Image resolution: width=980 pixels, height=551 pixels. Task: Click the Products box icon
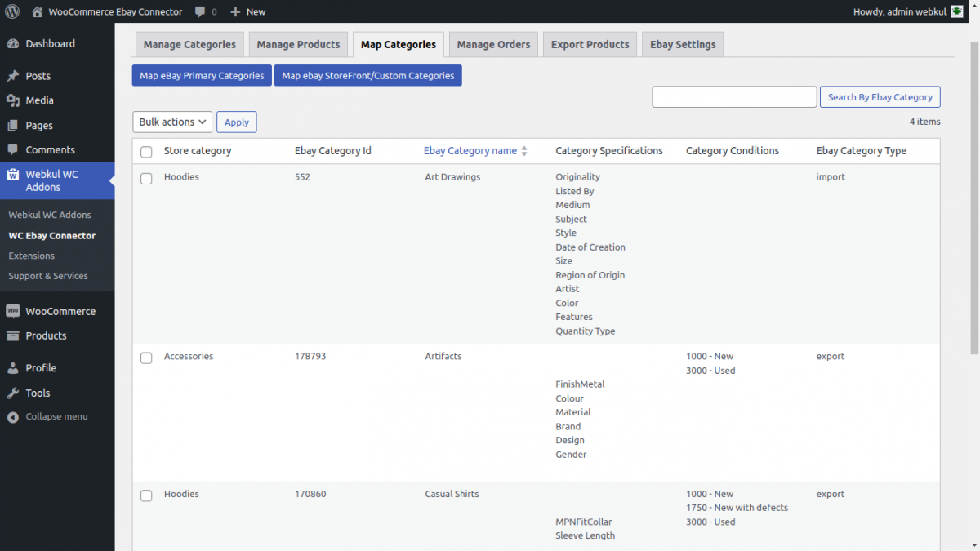coord(12,335)
